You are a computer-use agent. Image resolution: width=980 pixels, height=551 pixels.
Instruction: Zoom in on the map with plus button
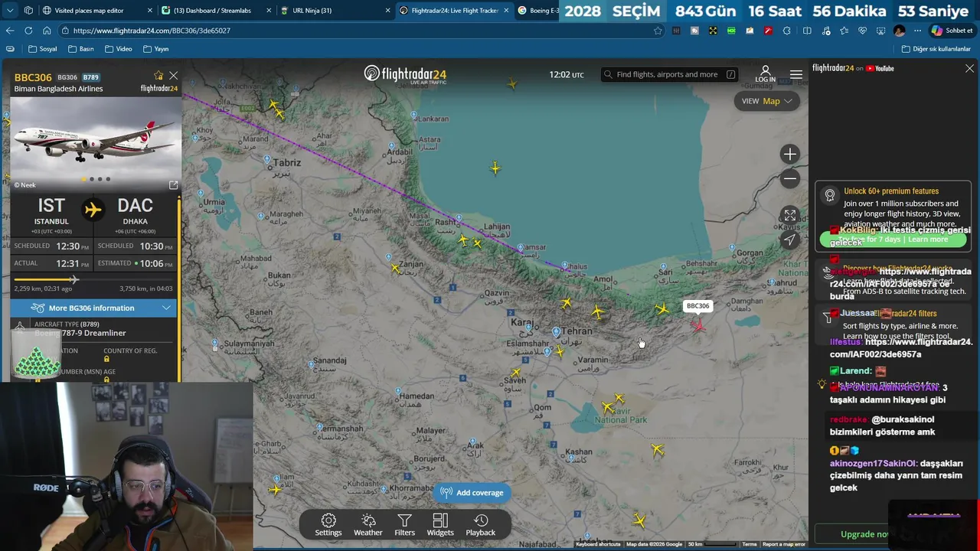click(x=789, y=154)
